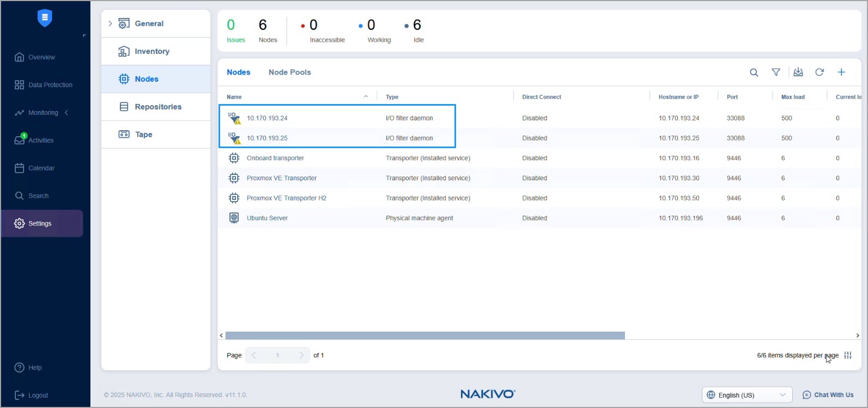Click Proxmox VE Transporter H2 icon
This screenshot has height=408, width=868.
coord(234,198)
